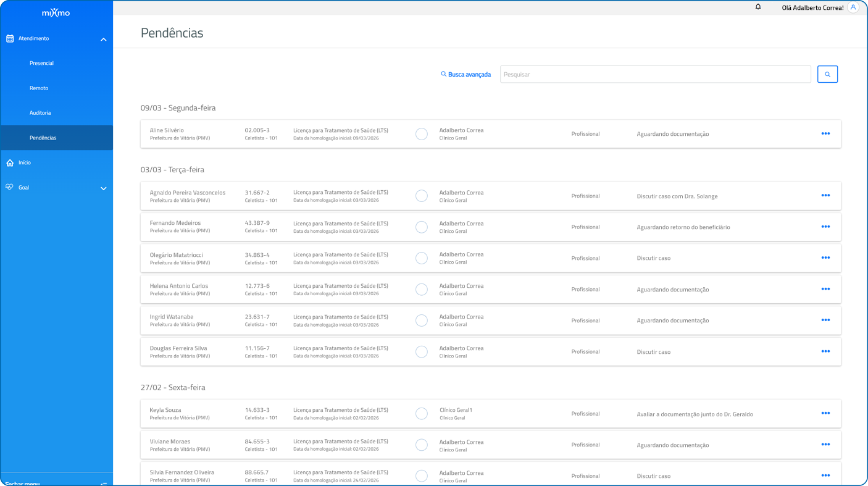
Task: Open the Auditoria sidebar item
Action: 40,113
